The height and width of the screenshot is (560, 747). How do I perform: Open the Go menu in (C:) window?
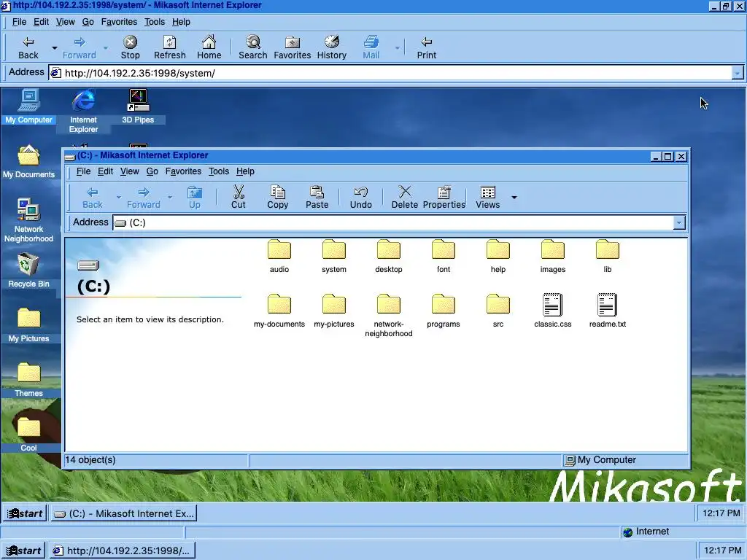pyautogui.click(x=152, y=171)
